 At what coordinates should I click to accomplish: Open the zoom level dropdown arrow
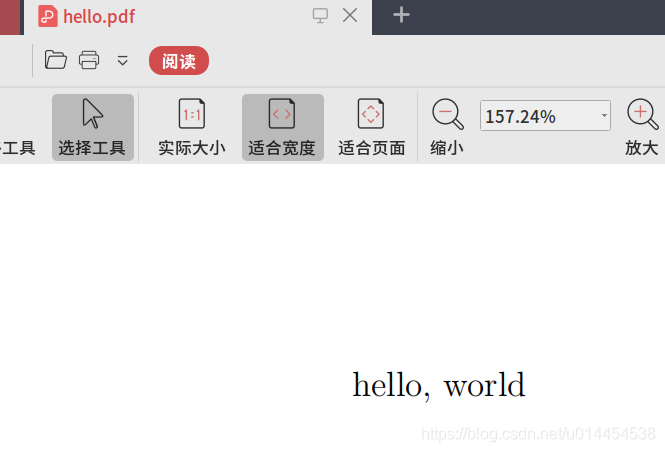click(604, 116)
